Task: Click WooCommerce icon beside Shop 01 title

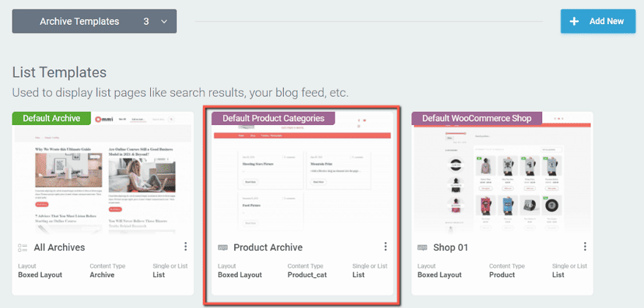Action: point(422,247)
